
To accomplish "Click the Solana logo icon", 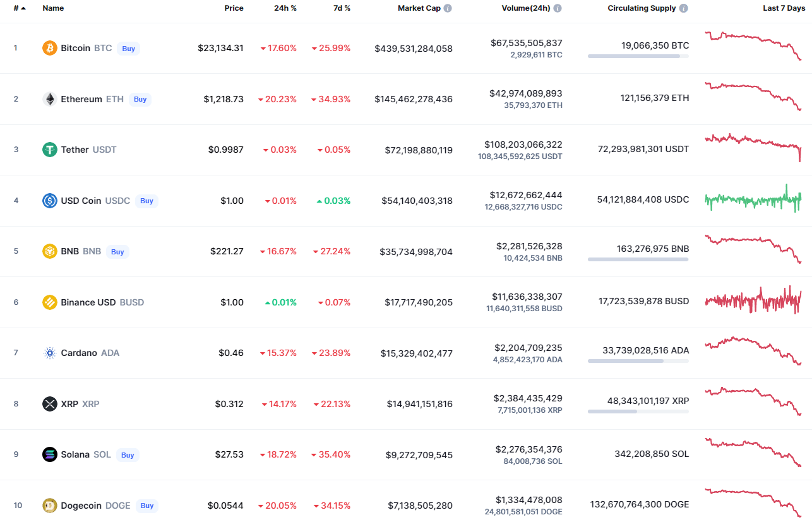I will [49, 454].
